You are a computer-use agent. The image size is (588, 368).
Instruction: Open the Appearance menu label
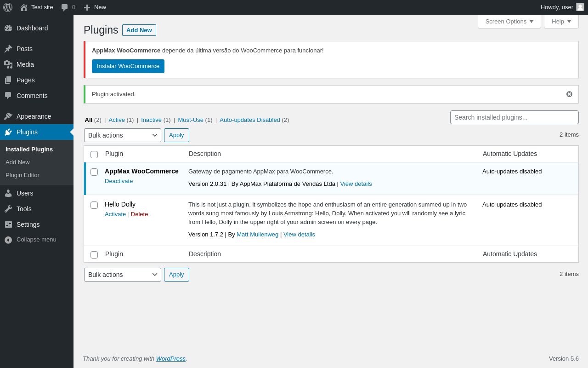pos(34,116)
